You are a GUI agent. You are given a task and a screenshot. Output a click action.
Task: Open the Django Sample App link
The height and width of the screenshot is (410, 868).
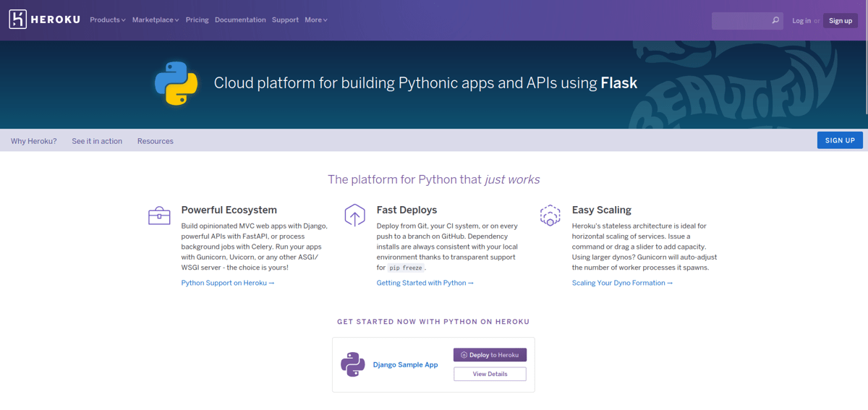pyautogui.click(x=406, y=364)
